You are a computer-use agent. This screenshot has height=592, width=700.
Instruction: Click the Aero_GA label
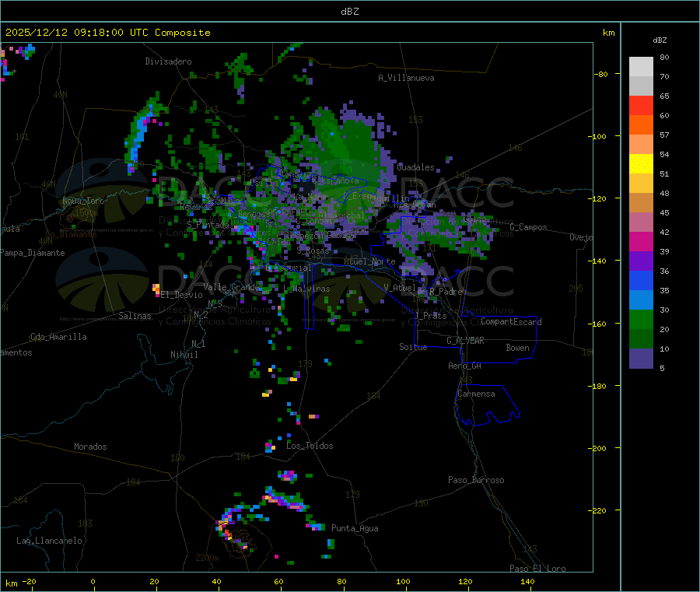pos(465,366)
